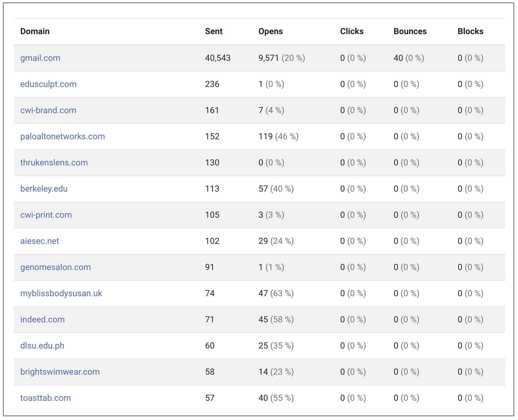The width and height of the screenshot is (518, 420).
Task: Click the Opens column header
Action: click(270, 31)
